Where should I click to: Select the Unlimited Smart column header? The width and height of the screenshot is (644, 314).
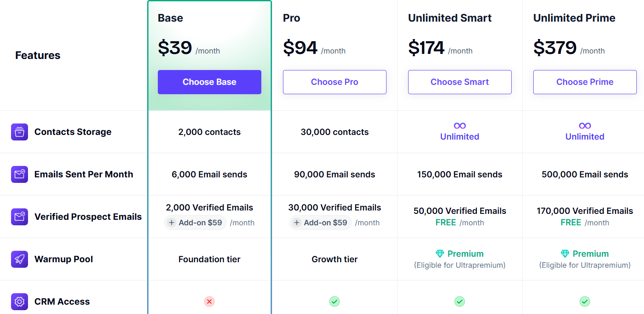click(x=450, y=18)
